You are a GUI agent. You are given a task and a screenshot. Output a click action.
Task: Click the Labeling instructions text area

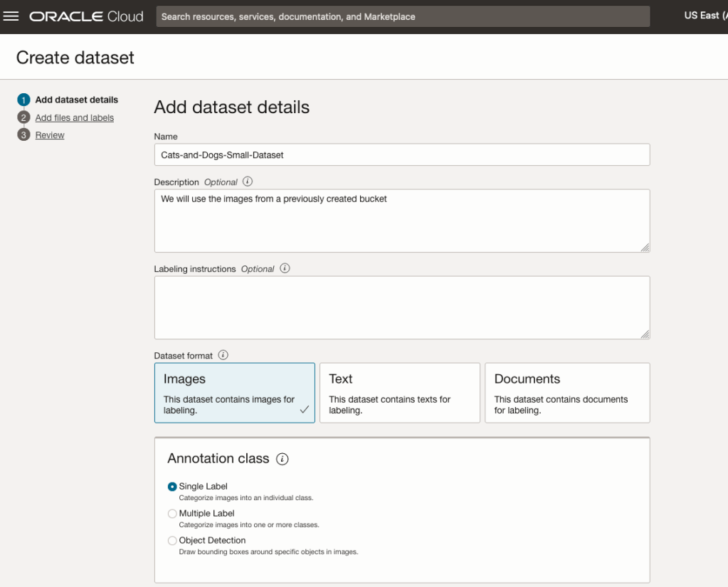click(x=401, y=307)
